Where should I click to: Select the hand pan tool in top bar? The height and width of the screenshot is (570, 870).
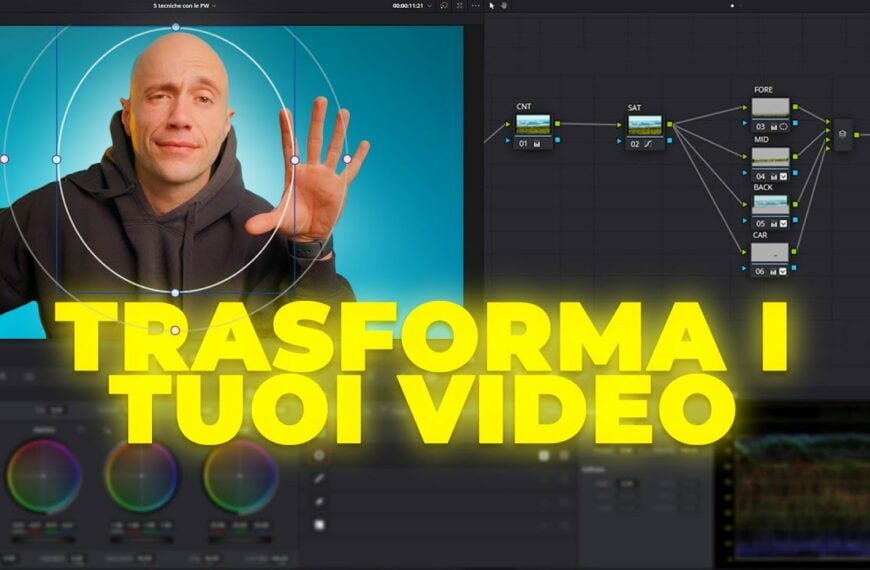[x=504, y=6]
